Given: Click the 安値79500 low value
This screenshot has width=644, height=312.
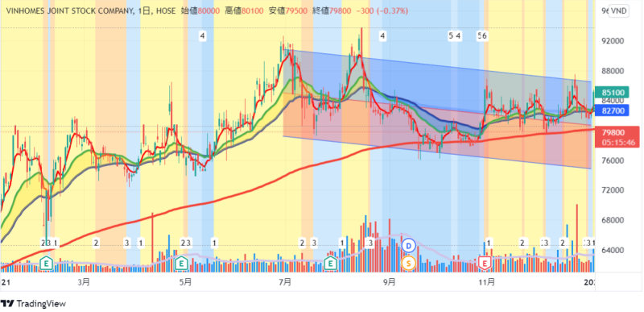Looking at the screenshot, I should (288, 11).
